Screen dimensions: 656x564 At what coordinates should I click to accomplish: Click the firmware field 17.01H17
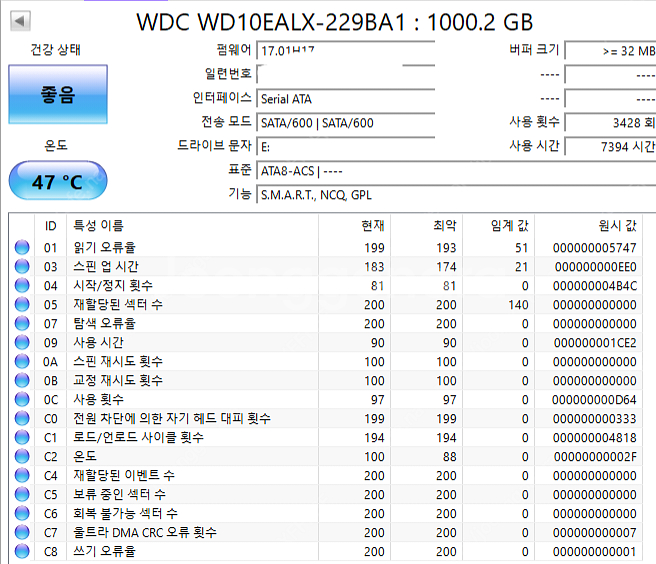pyautogui.click(x=346, y=51)
